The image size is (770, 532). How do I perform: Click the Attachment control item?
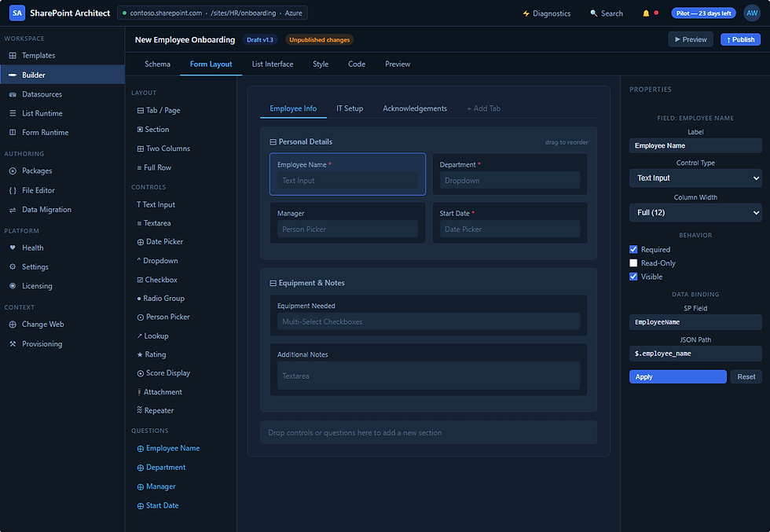pyautogui.click(x=159, y=392)
